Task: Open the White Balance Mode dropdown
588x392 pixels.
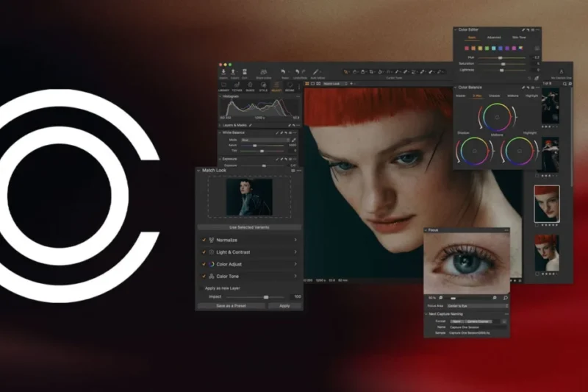Action: (x=265, y=140)
